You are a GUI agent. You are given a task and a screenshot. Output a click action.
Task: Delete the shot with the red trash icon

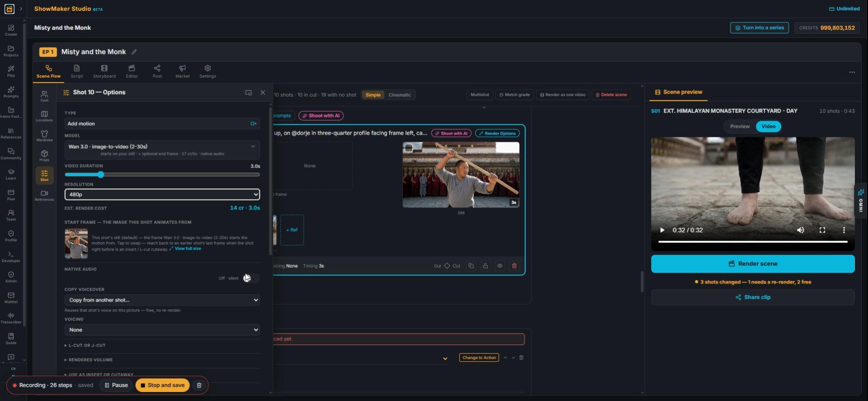tap(514, 266)
